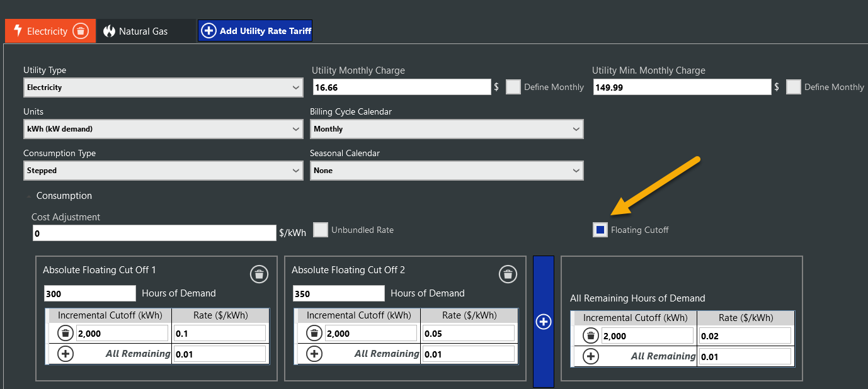Add incremental cutoff row in Cut Off 2

click(x=314, y=354)
